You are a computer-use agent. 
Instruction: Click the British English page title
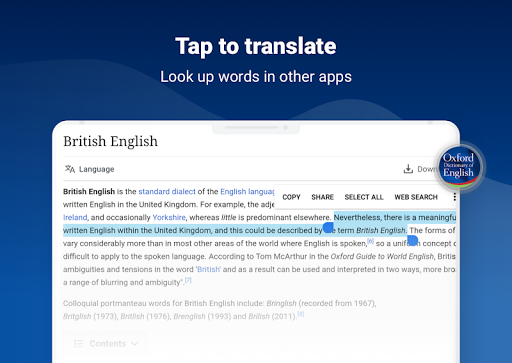[110, 141]
